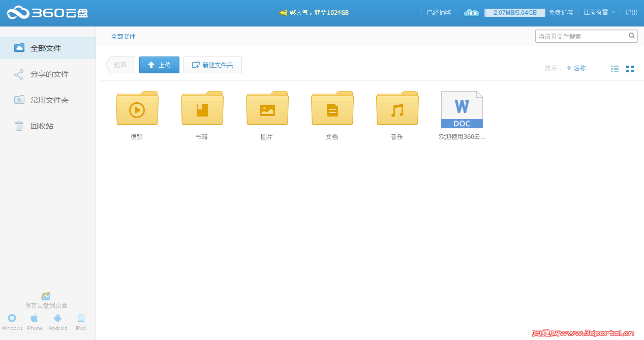Sort files by 名称
Screen dimensions: 644x340
click(x=576, y=68)
